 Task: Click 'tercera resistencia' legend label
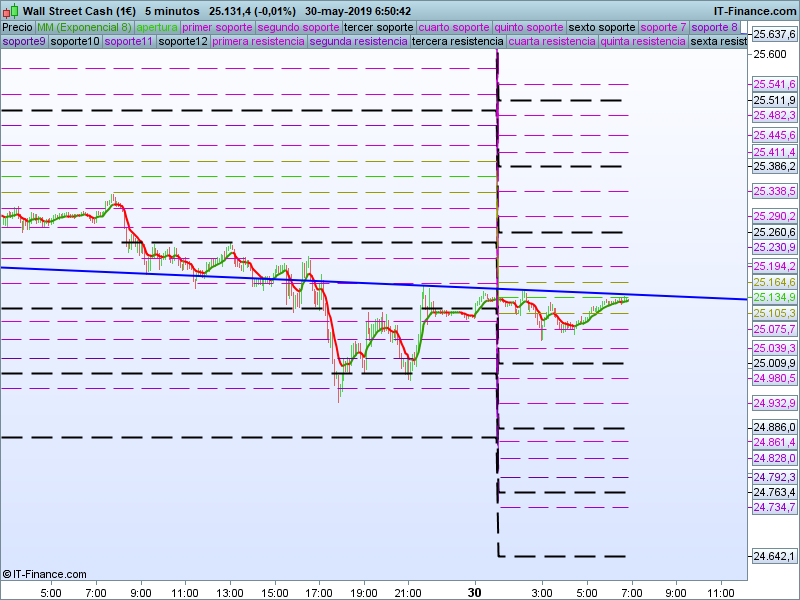[457, 42]
